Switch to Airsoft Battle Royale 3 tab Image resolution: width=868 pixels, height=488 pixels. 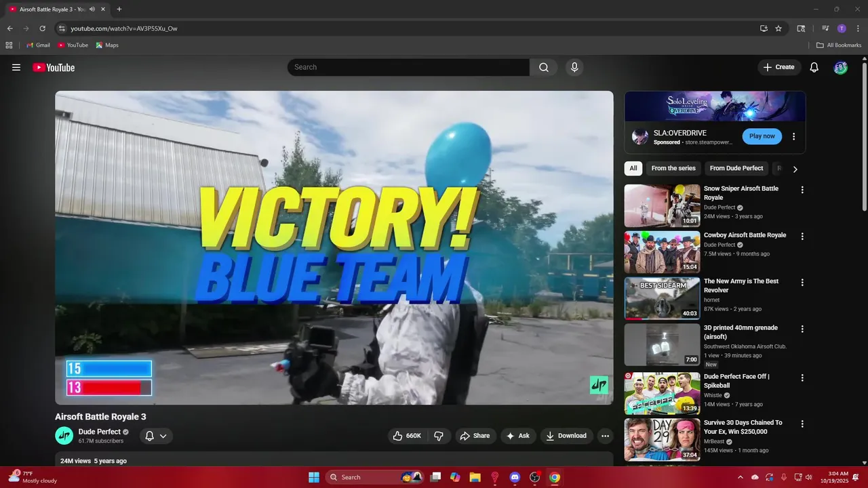(x=53, y=9)
